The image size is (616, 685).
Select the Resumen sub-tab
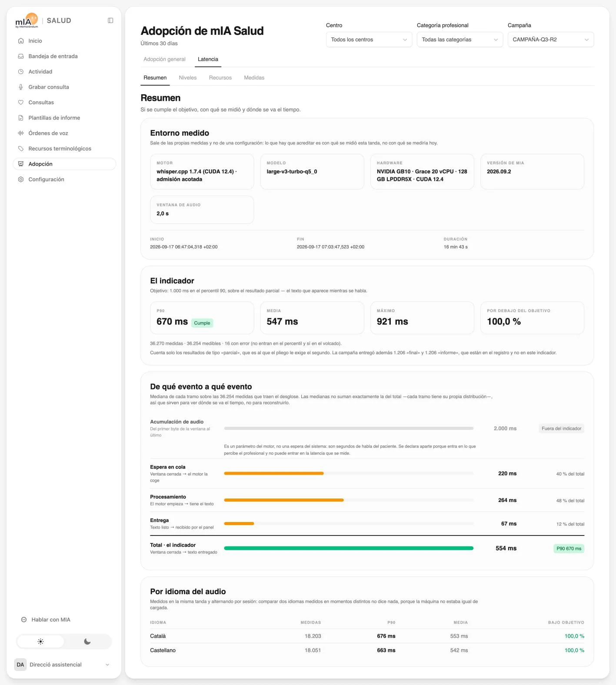coord(155,78)
